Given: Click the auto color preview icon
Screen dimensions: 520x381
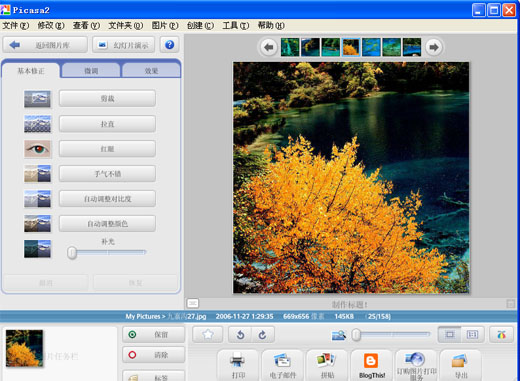Looking at the screenshot, I should click(x=37, y=224).
